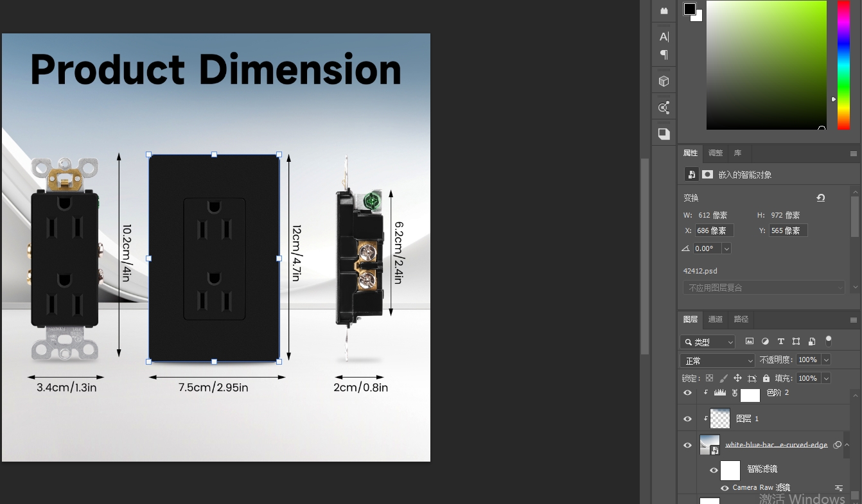
Task: Switch to the 调整 tab
Action: (715, 153)
